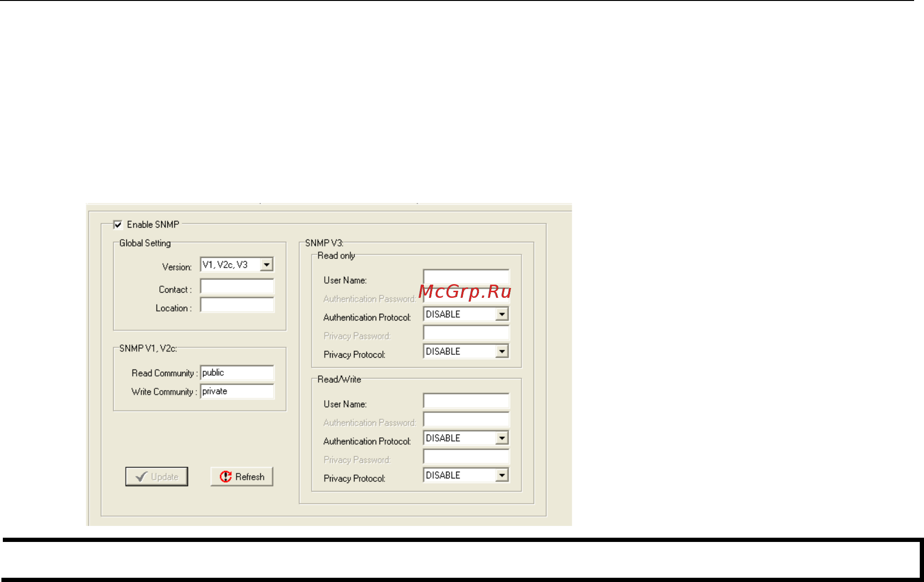Open Read only Privacy Protocol dropdown
This screenshot has width=924, height=582.
click(466, 352)
